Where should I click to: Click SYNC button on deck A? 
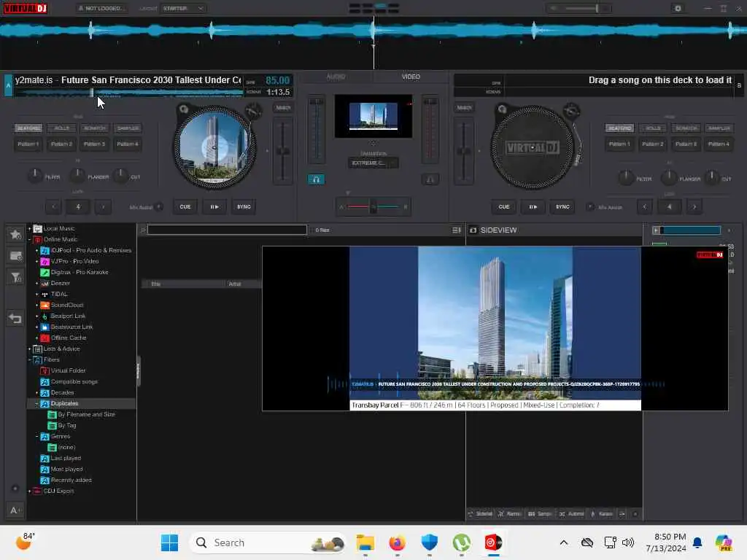244,206
